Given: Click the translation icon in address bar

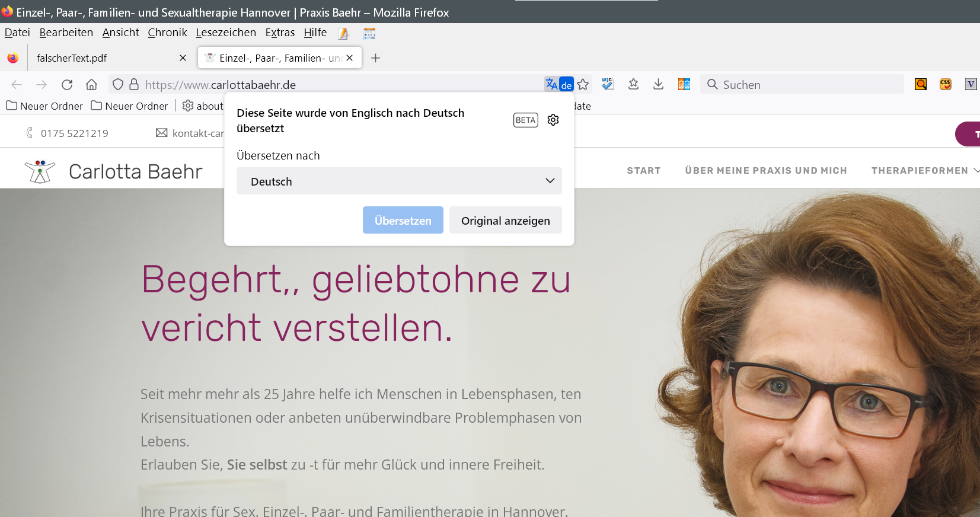Looking at the screenshot, I should click(x=558, y=84).
